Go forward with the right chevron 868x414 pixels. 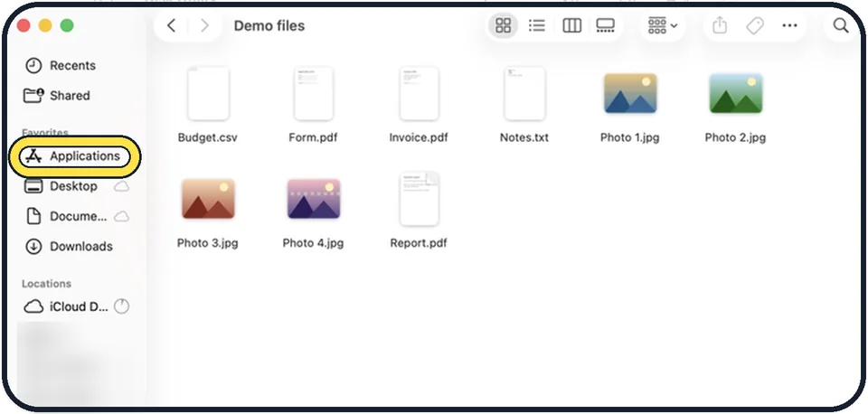(205, 25)
